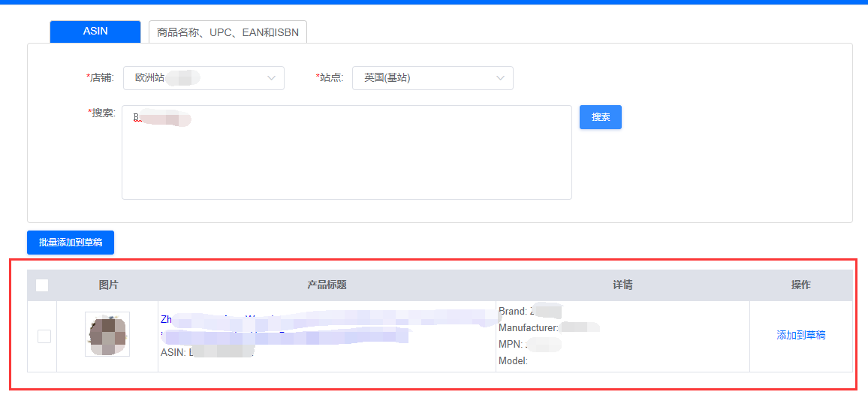Open the product image thumbnail
Screen dimensions: 868x410
click(107, 334)
